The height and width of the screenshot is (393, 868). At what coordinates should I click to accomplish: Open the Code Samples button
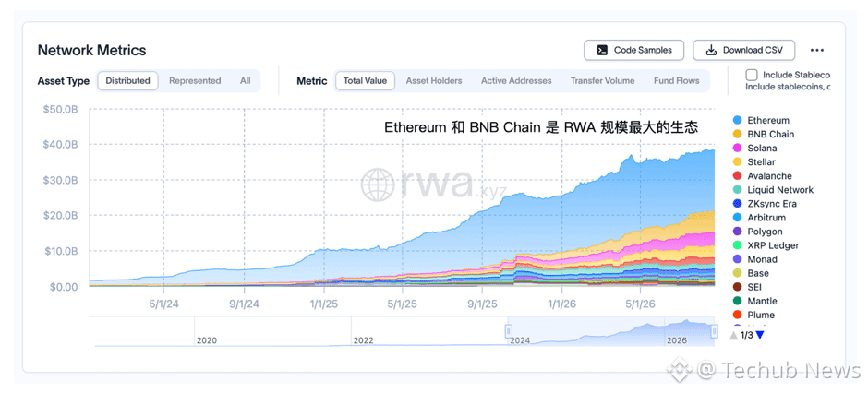coord(633,51)
